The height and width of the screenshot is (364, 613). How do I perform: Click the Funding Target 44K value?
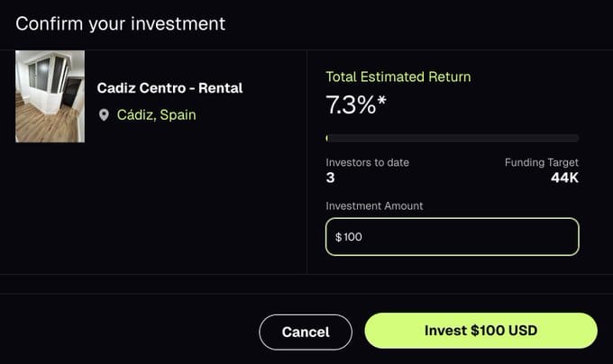[564, 177]
